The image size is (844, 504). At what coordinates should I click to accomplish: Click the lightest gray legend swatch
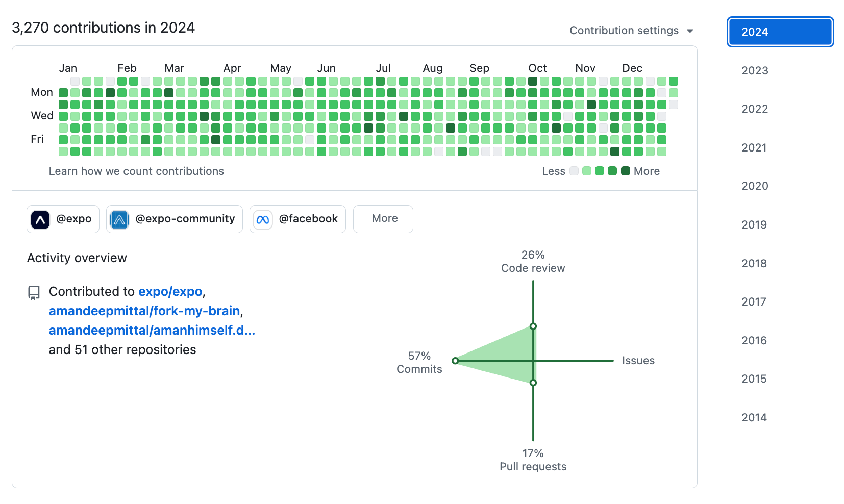[574, 171]
